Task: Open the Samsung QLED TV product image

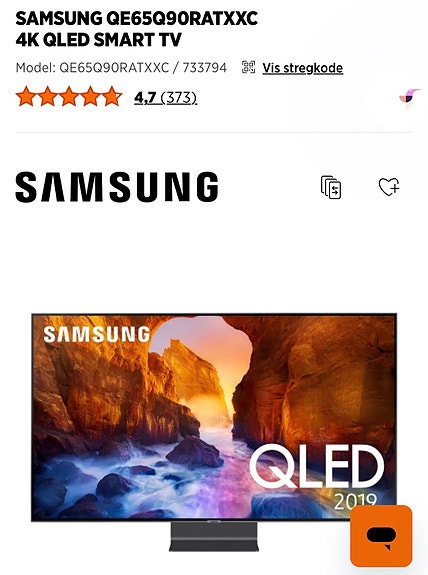Action: point(214,432)
